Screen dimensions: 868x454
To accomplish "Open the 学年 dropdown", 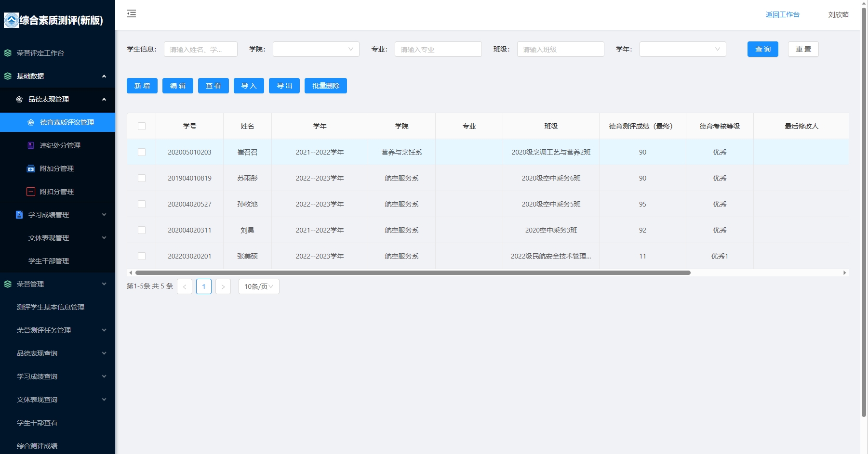I will click(x=683, y=49).
